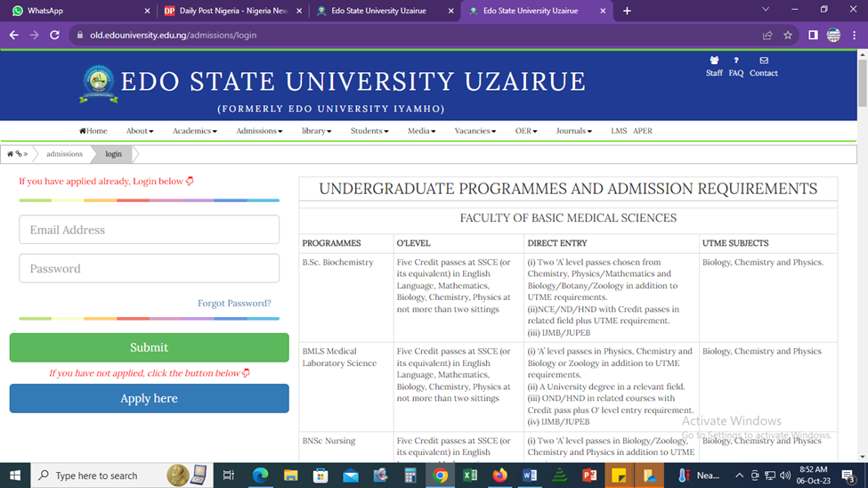Click the share page icon in address bar
The image size is (868, 488).
(767, 35)
